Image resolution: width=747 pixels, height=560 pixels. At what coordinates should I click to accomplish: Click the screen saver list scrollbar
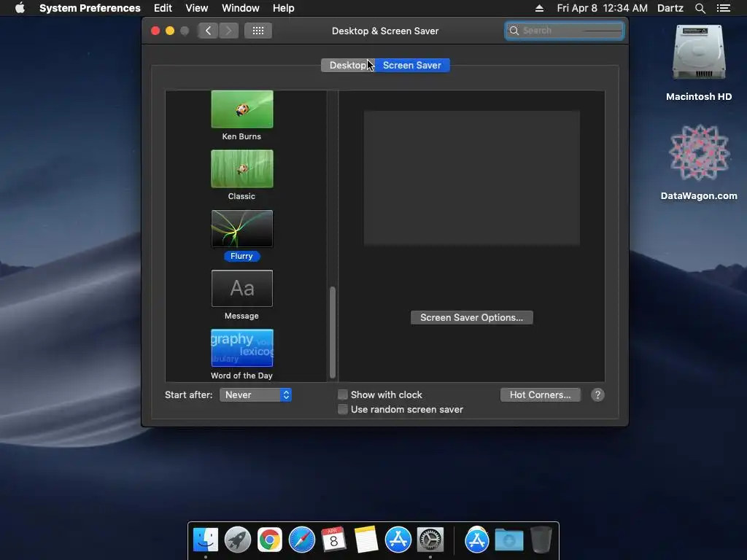[333, 332]
